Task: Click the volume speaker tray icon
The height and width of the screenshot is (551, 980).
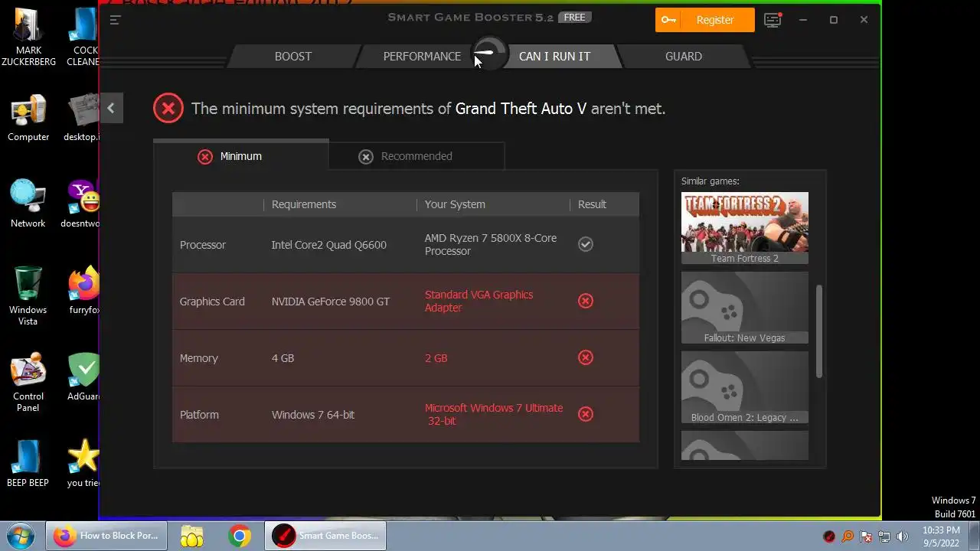Action: coord(903,536)
